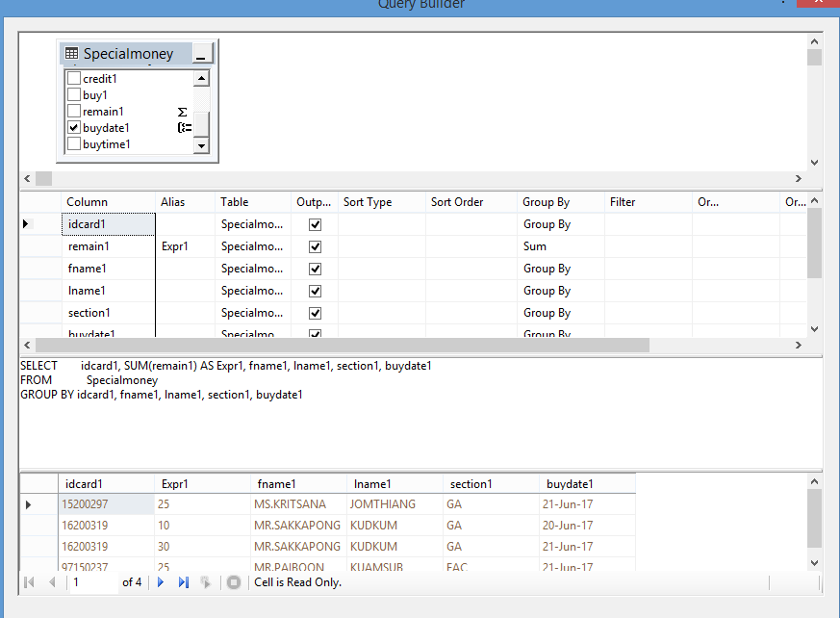Click the Specialmoney table icon
This screenshot has height=618, width=840.
[71, 53]
